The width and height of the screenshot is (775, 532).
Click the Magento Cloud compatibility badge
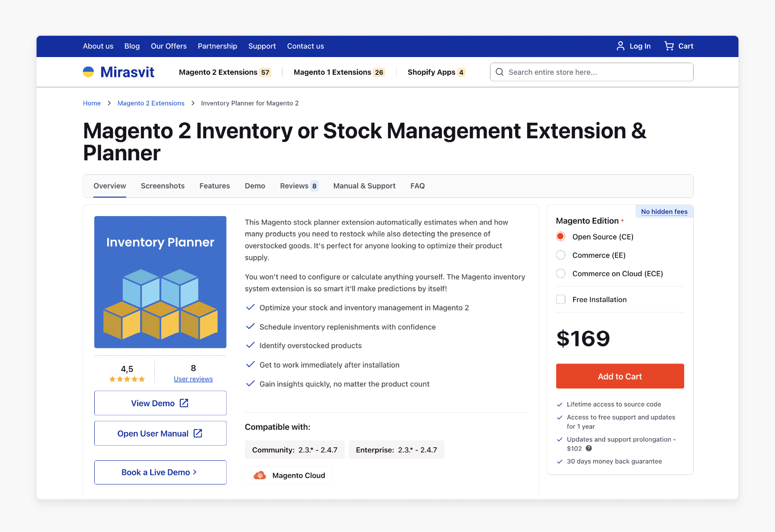click(289, 475)
